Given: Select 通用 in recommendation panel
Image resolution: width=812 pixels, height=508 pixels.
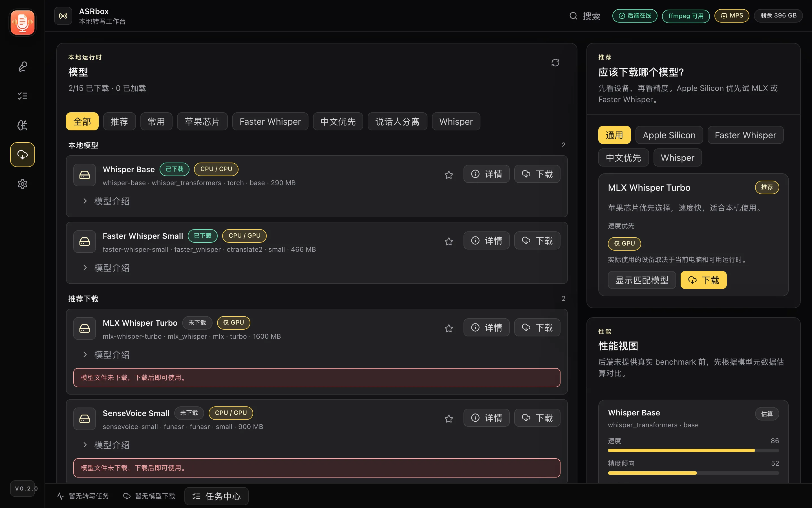Looking at the screenshot, I should click(x=614, y=135).
